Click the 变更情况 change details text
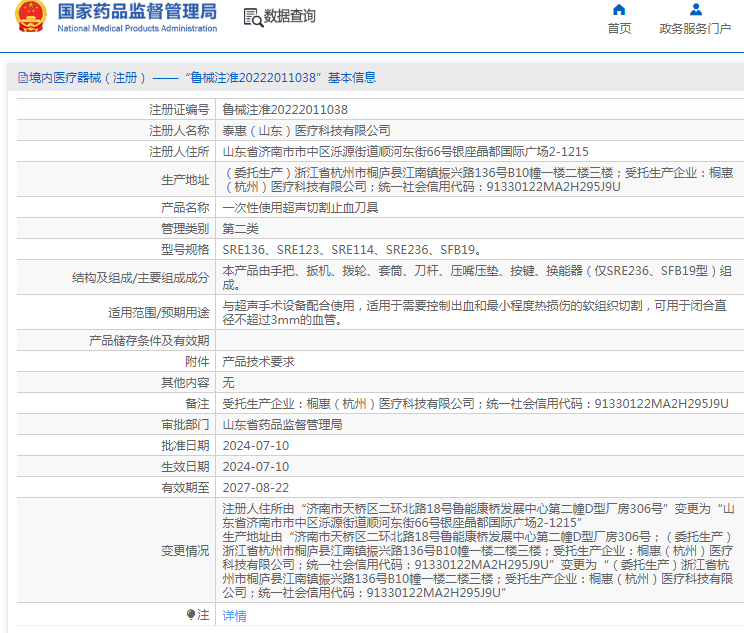 tap(478, 550)
